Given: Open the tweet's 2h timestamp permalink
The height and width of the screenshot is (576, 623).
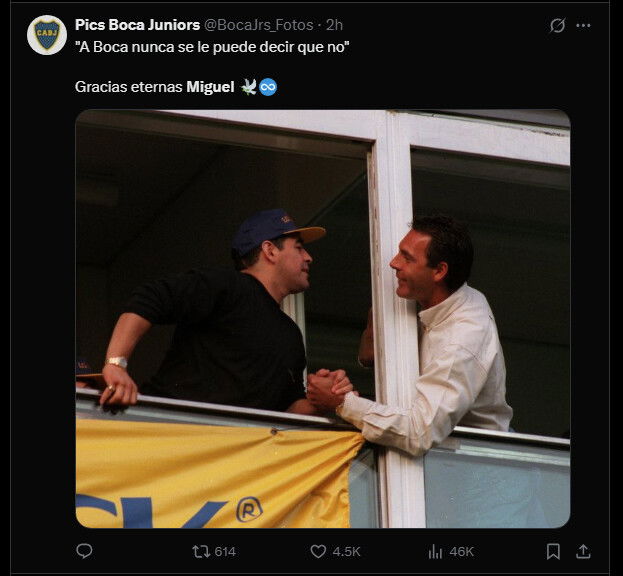Looking at the screenshot, I should (335, 25).
